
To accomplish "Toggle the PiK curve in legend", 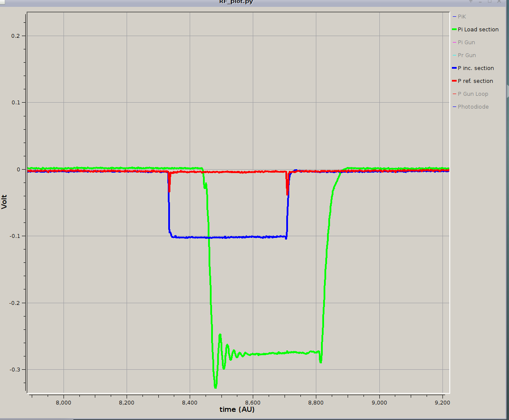I will [x=461, y=17].
